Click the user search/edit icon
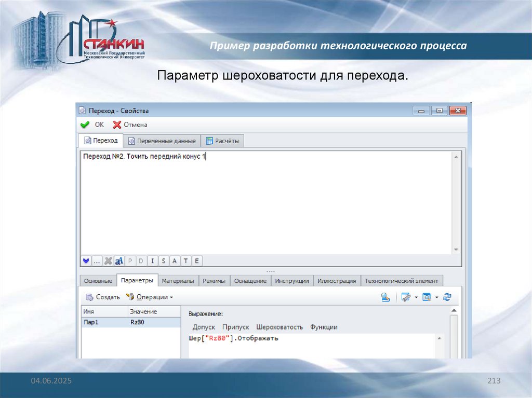 tap(385, 297)
